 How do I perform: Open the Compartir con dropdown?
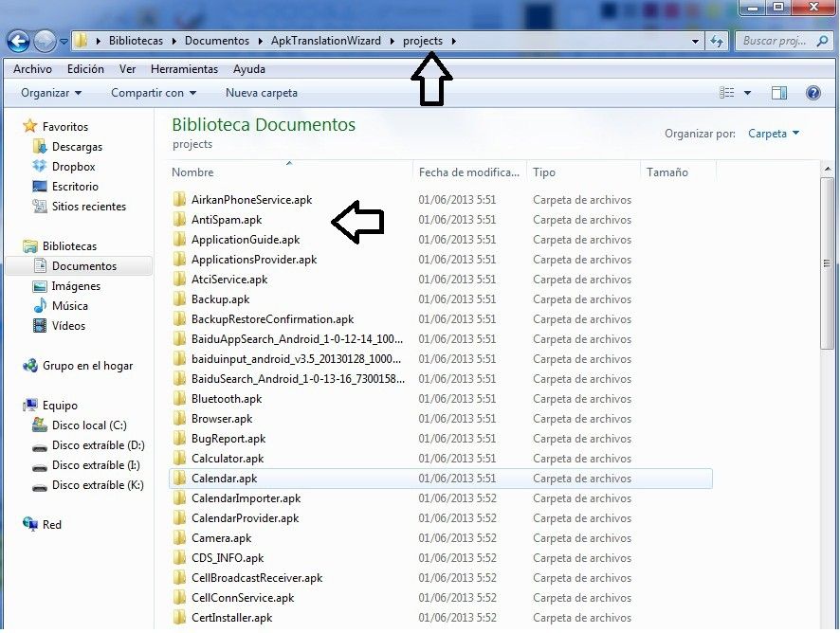[154, 93]
